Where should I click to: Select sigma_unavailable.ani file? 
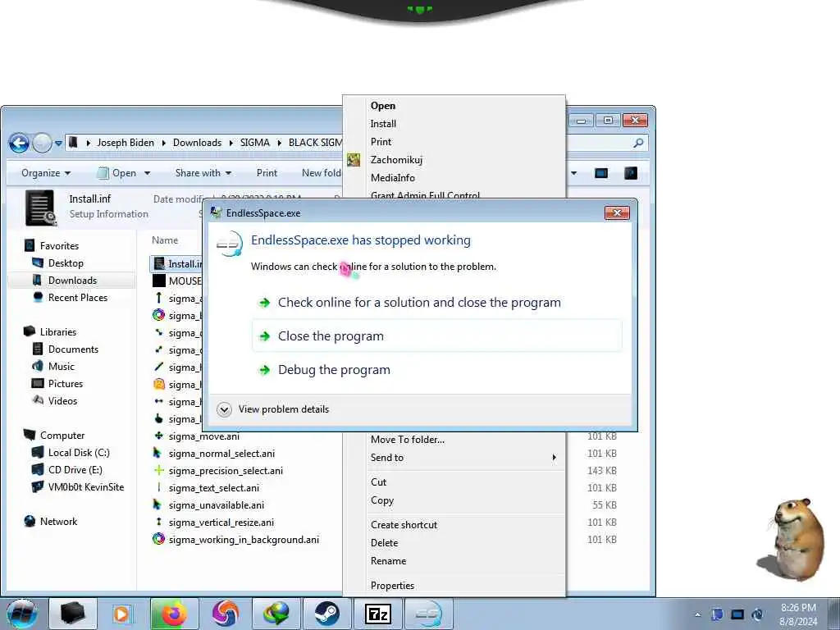point(217,505)
